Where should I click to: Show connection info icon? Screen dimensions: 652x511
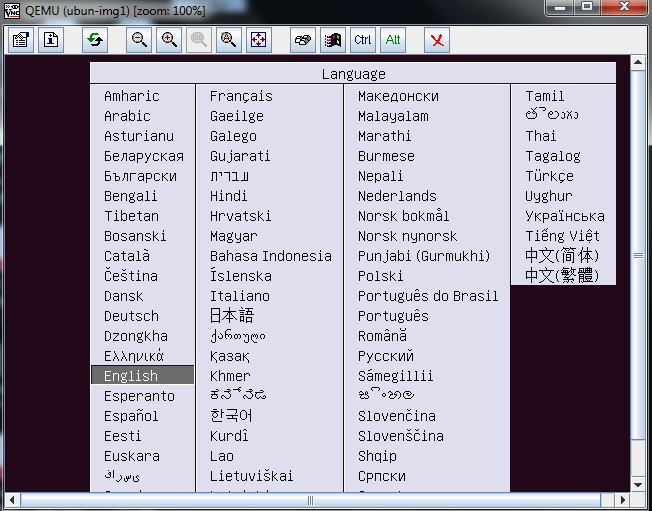[x=51, y=40]
